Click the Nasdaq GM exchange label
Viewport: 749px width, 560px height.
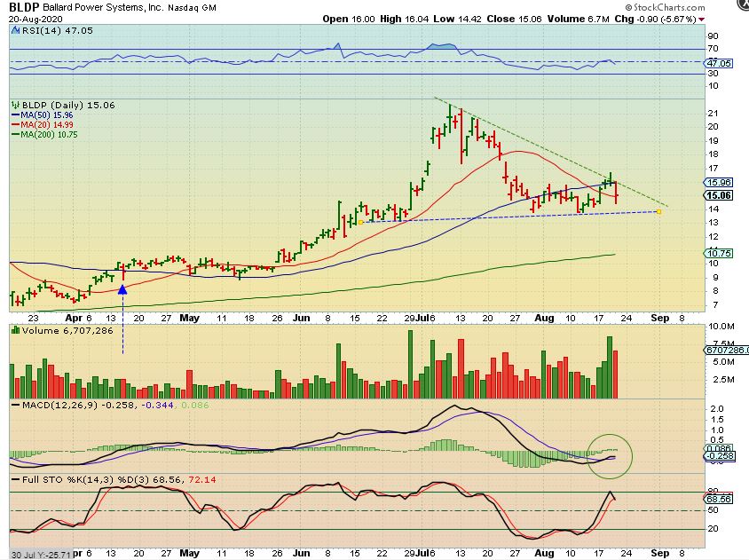(x=192, y=8)
